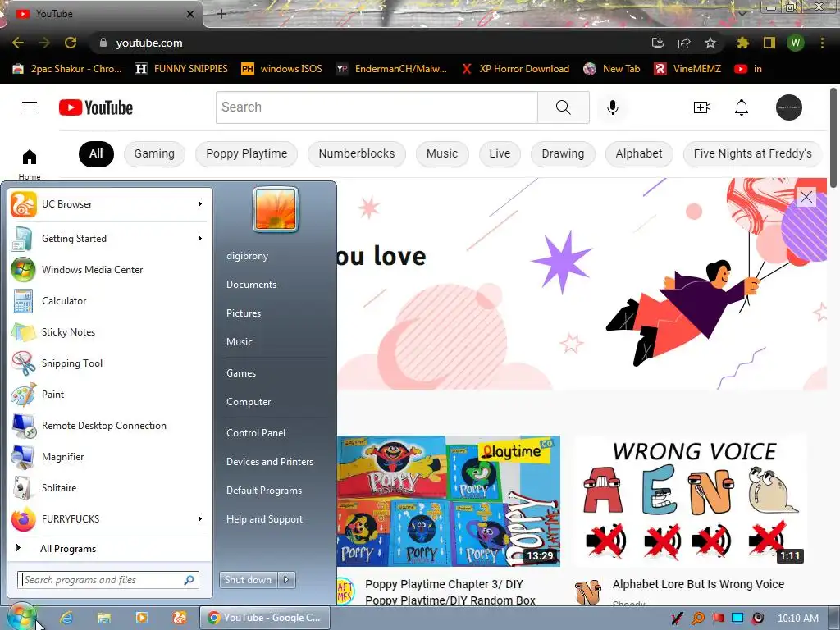Viewport: 840px width, 630px height.
Task: Expand Getting Started submenu arrow
Action: pyautogui.click(x=200, y=239)
